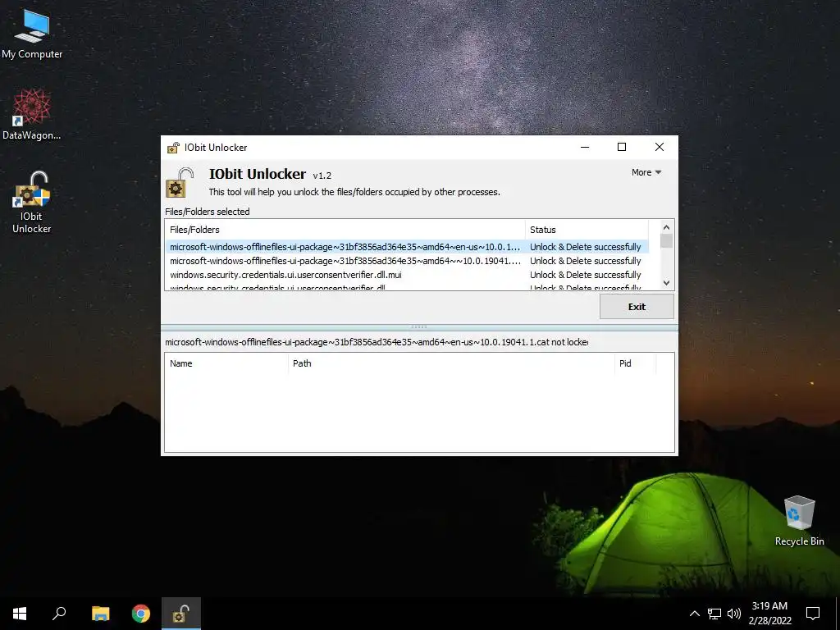Click the file list scroll down arrow
This screenshot has height=630, width=840.
point(666,283)
